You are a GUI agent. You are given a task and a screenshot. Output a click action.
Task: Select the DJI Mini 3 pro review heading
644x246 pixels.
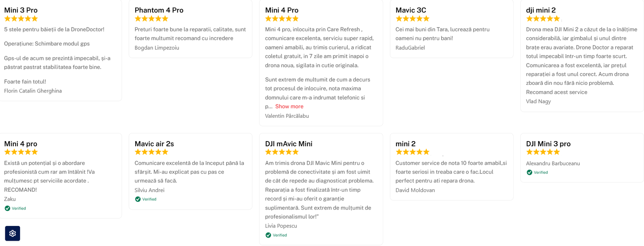point(548,144)
